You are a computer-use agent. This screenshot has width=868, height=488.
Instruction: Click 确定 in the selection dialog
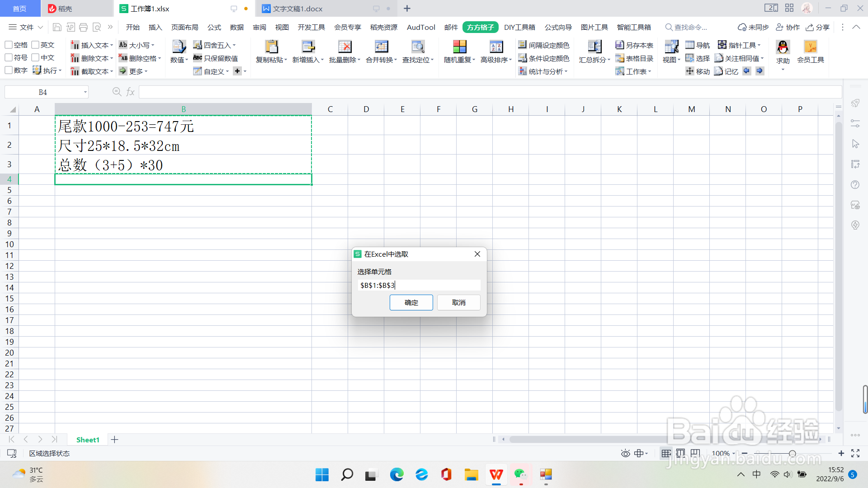pyautogui.click(x=411, y=302)
